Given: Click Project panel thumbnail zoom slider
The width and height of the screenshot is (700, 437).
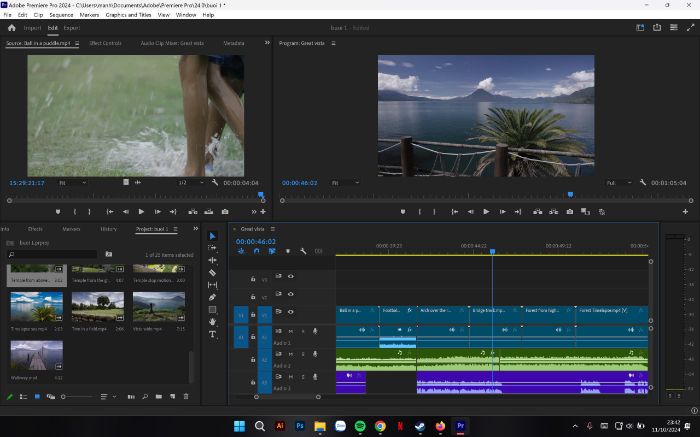Looking at the screenshot, I should pyautogui.click(x=78, y=396).
